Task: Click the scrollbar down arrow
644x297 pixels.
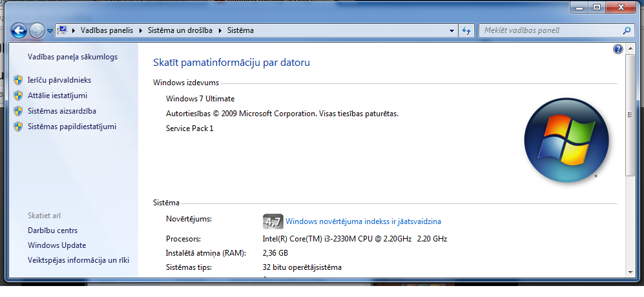Action: tap(630, 272)
